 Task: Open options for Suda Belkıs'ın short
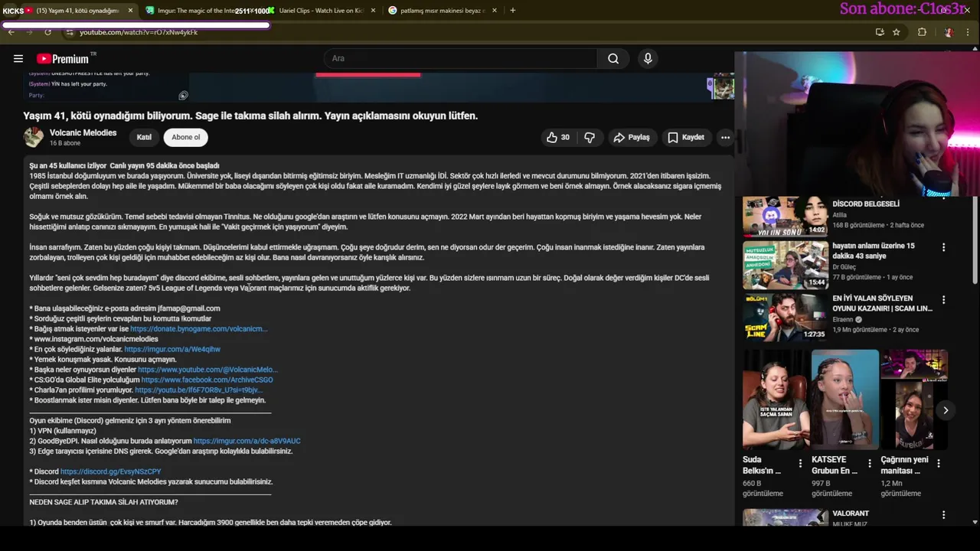800,463
